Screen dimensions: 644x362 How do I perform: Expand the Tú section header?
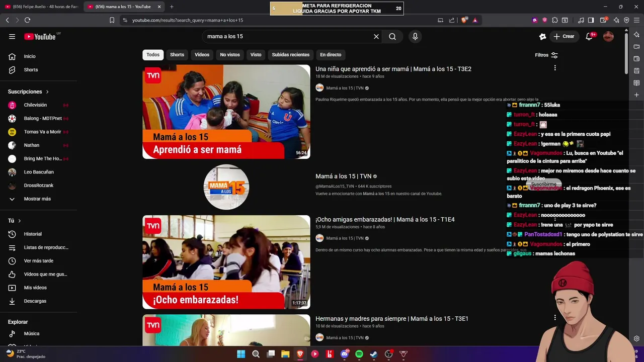[15, 221]
